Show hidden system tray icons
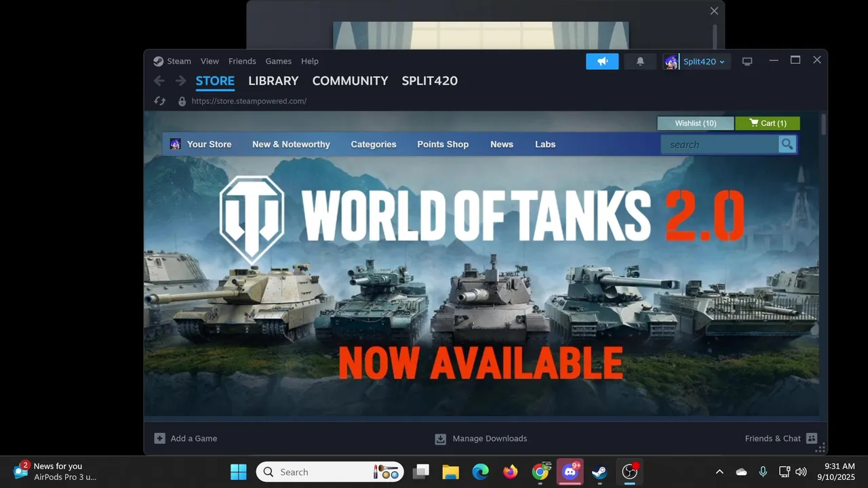The width and height of the screenshot is (868, 488). (x=719, y=472)
